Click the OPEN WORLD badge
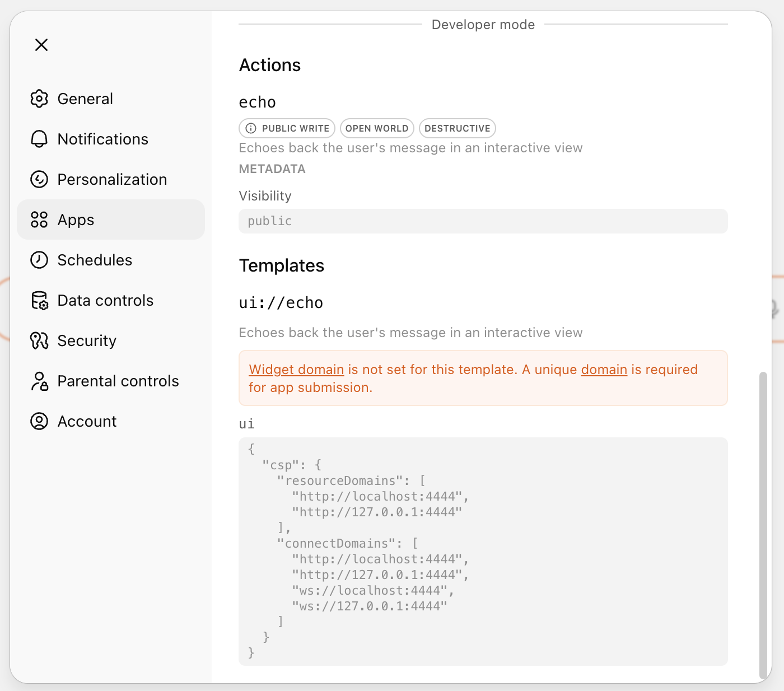The image size is (784, 691). (377, 128)
